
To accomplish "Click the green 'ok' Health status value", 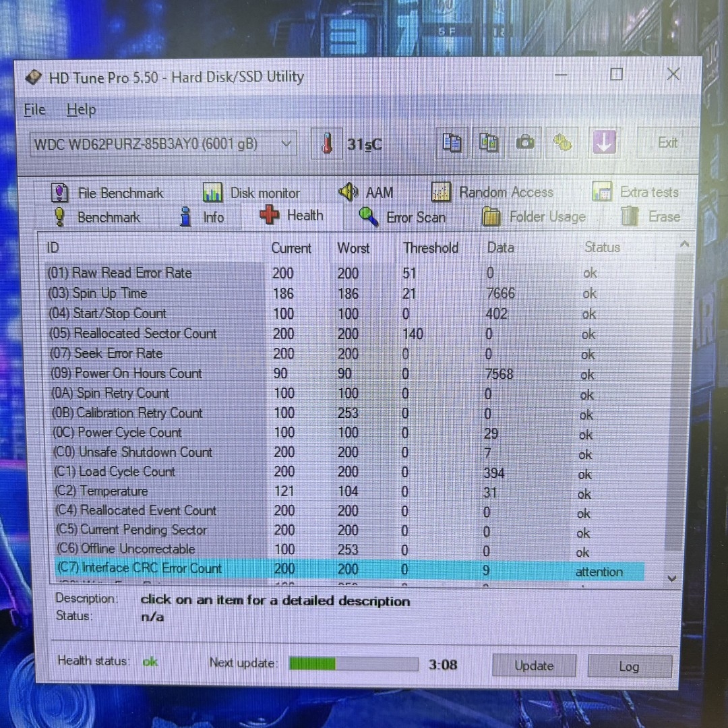I will tap(150, 661).
